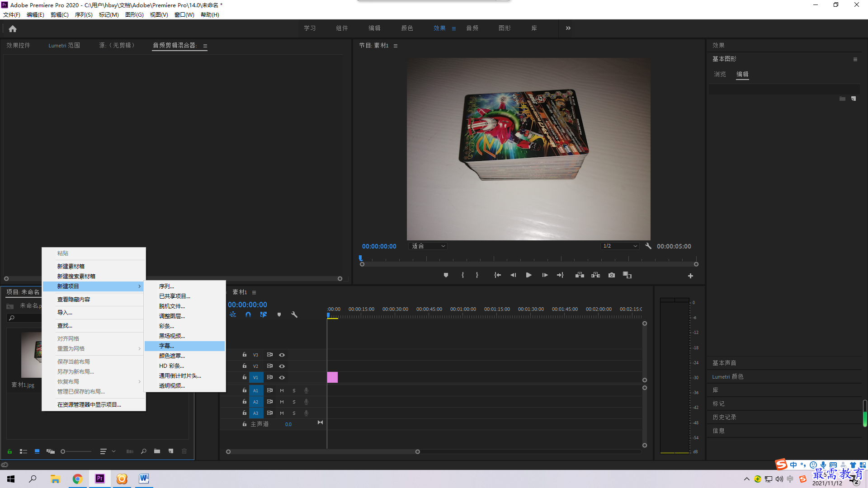868x488 pixels.
Task: Open program monitor wrench settings
Action: 648,246
